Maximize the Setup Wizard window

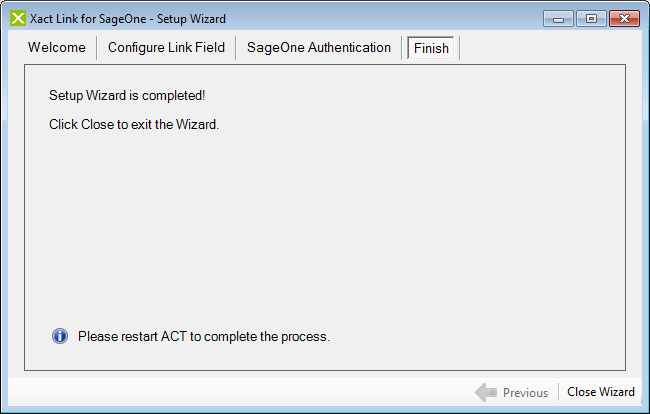point(591,19)
